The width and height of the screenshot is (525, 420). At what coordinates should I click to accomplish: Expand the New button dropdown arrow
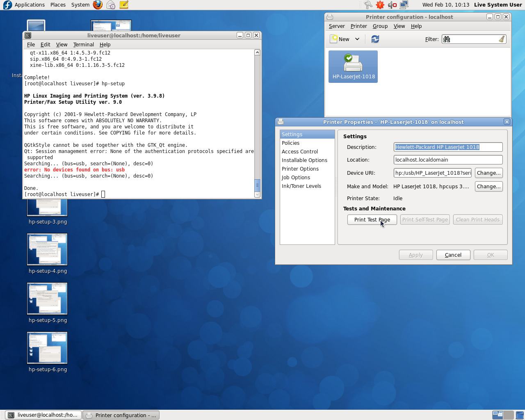coord(357,39)
